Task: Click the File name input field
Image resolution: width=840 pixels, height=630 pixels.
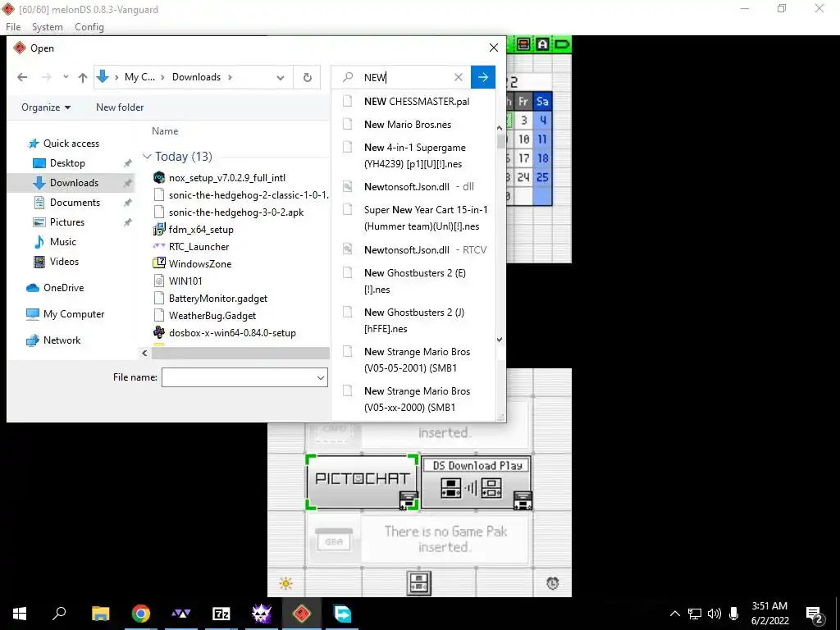Action: coord(239,377)
